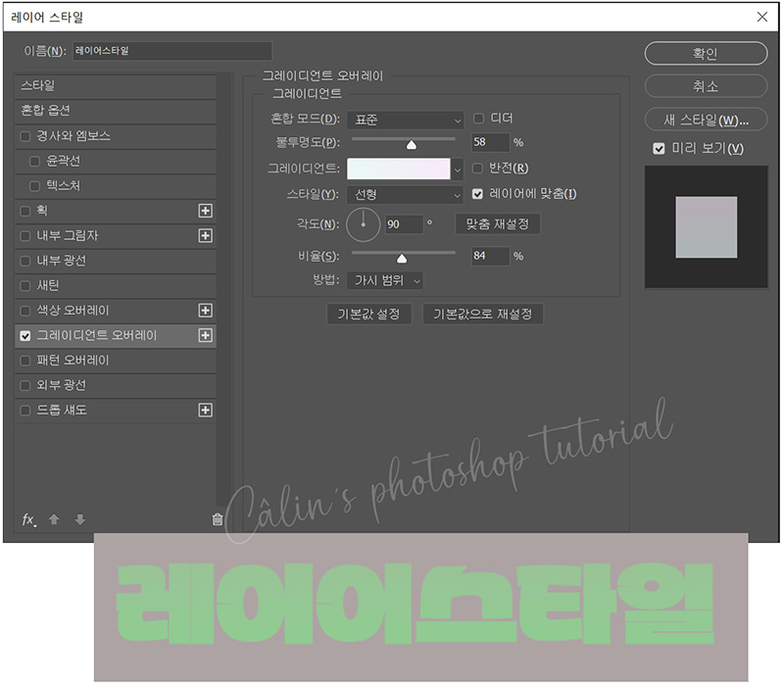Image resolution: width=784 pixels, height=687 pixels.
Task: Click the angle dial for 각도
Action: click(x=364, y=224)
